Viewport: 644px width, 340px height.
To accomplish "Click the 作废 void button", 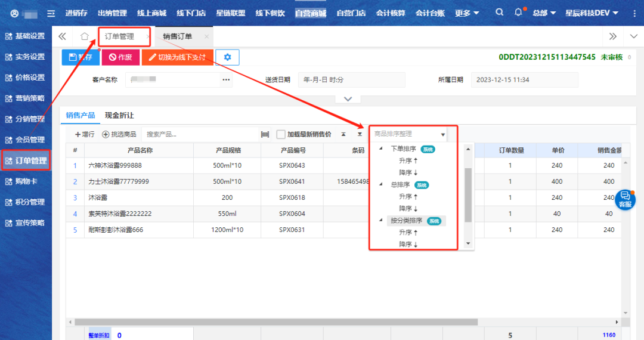I will pyautogui.click(x=120, y=57).
